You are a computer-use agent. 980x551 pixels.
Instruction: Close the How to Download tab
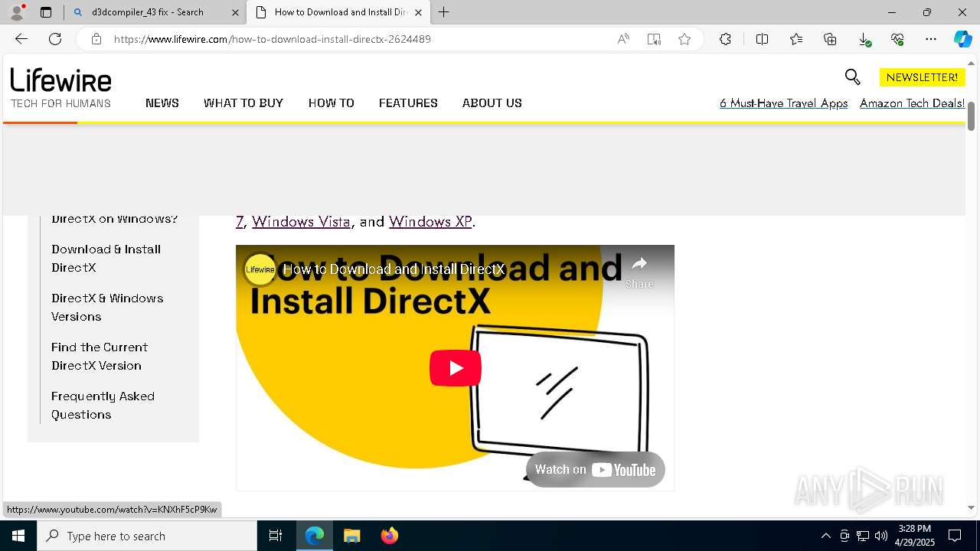(418, 12)
